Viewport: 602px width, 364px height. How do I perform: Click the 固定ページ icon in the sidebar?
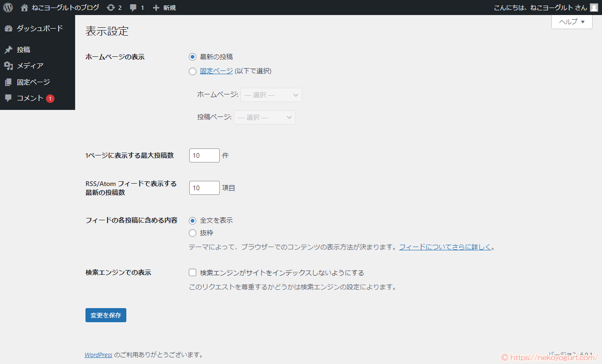[8, 82]
